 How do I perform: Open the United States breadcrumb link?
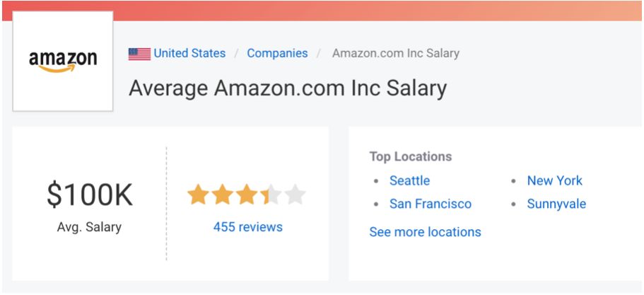[x=189, y=53]
